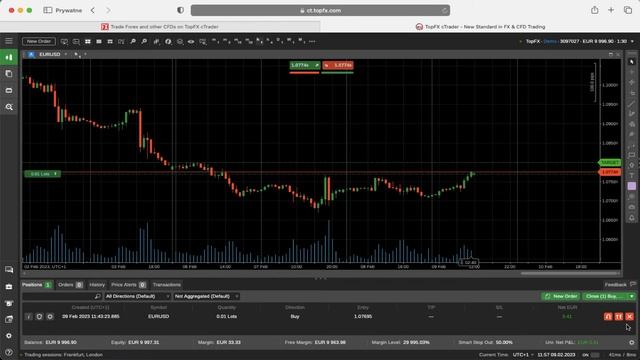Image resolution: width=640 pixels, height=360 pixels.
Task: Click the red double position button
Action: pos(619,316)
